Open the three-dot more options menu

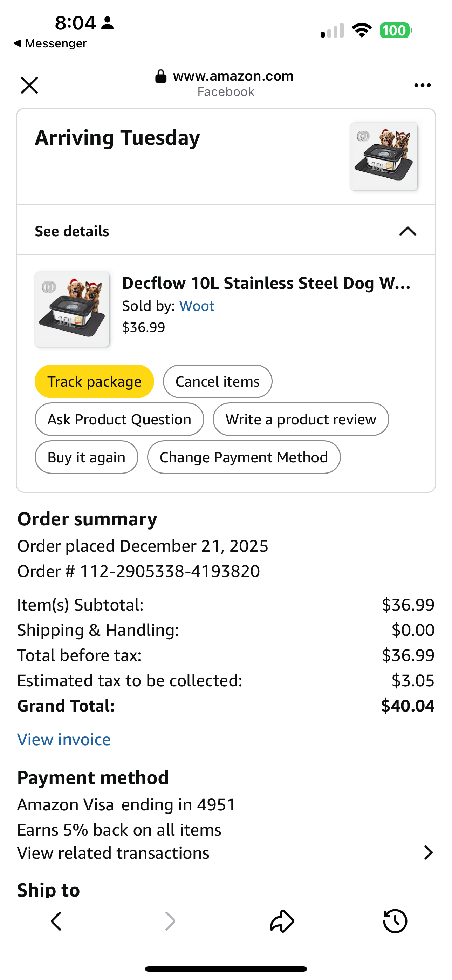pyautogui.click(x=422, y=85)
